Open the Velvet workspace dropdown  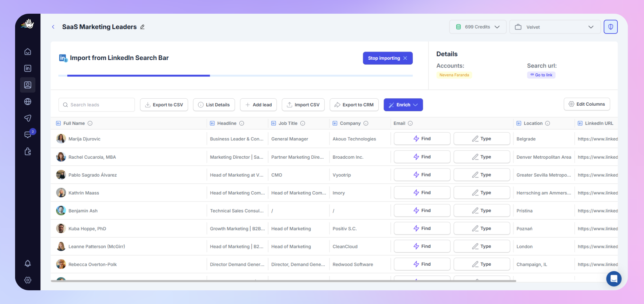555,27
